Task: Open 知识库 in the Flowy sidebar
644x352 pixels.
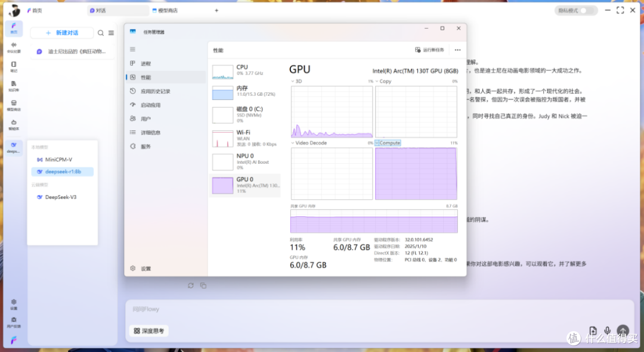Action: (14, 86)
